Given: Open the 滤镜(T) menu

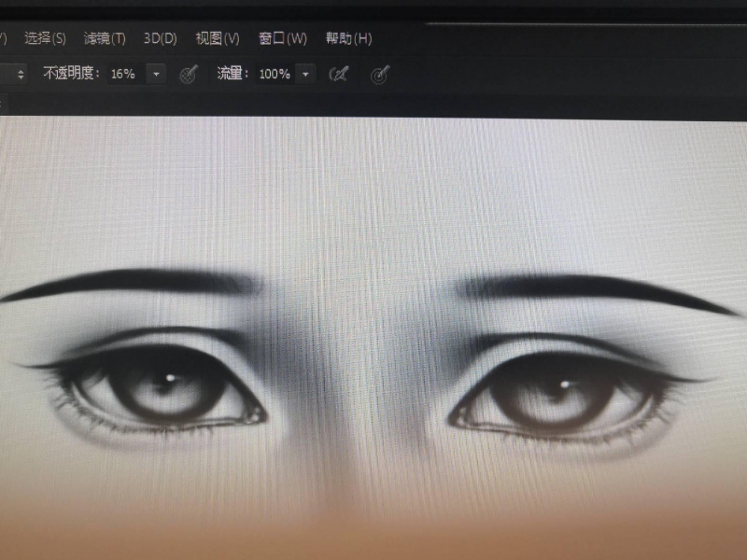Looking at the screenshot, I should click(105, 38).
